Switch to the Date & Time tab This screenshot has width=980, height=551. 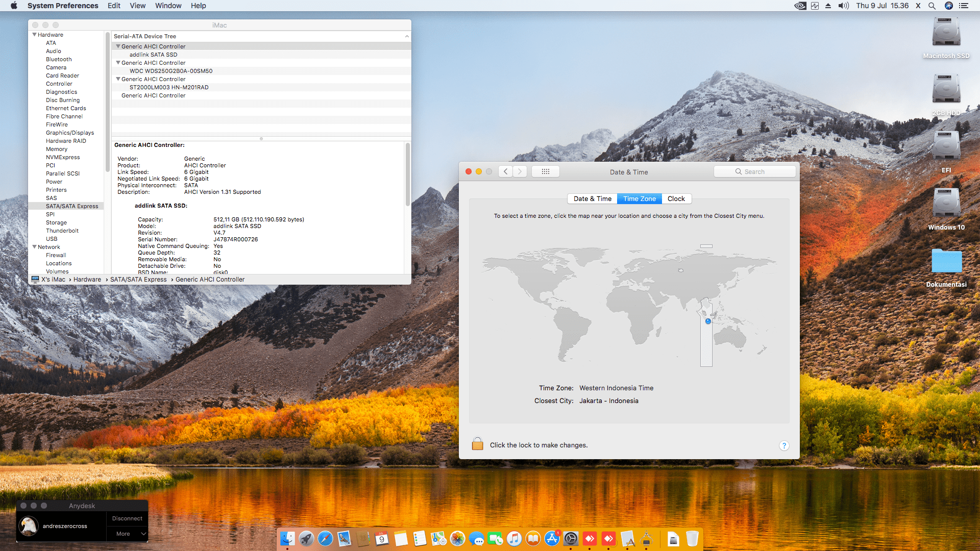592,199
